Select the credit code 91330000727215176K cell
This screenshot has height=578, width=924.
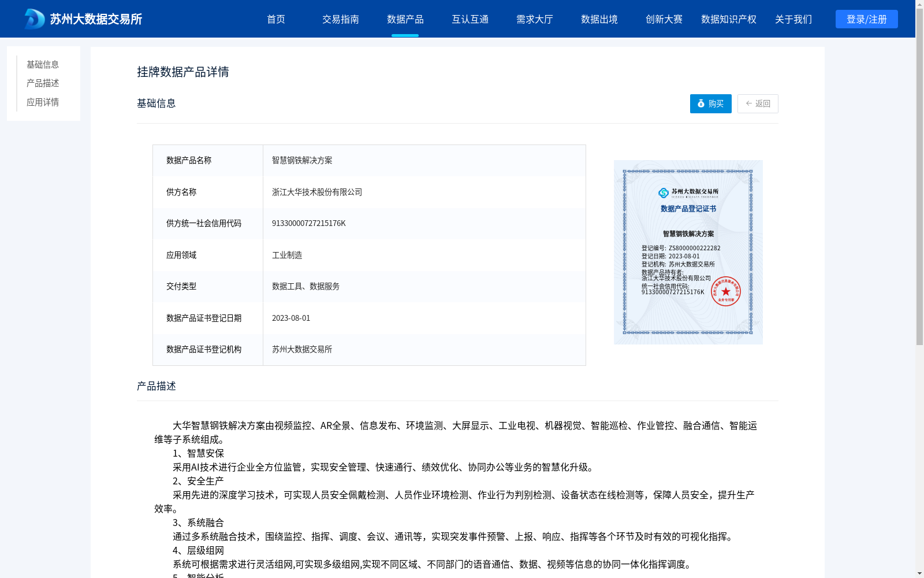click(x=424, y=223)
